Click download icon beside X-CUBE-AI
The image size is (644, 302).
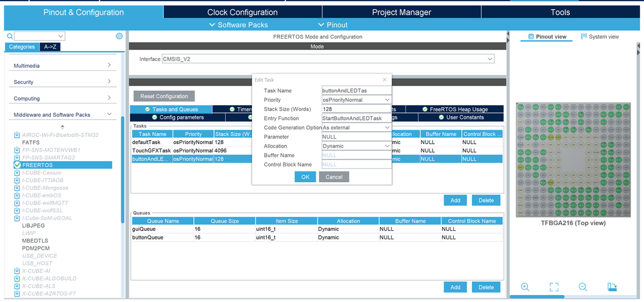pos(17,271)
